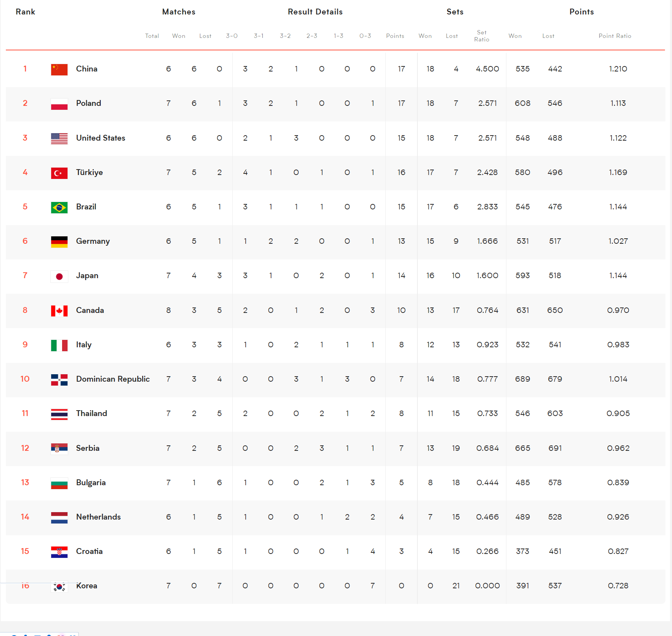Click the Türkiye flag icon

click(x=59, y=173)
